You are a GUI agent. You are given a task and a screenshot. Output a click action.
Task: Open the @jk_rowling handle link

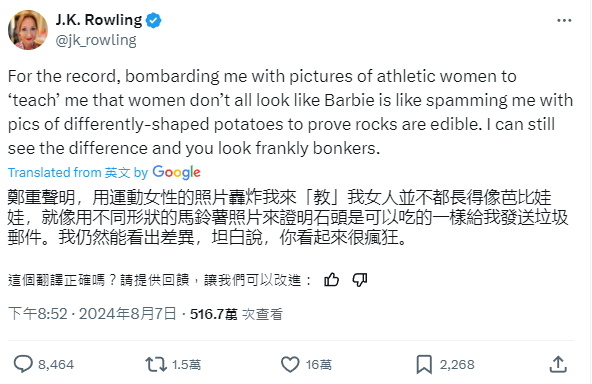coord(96,40)
